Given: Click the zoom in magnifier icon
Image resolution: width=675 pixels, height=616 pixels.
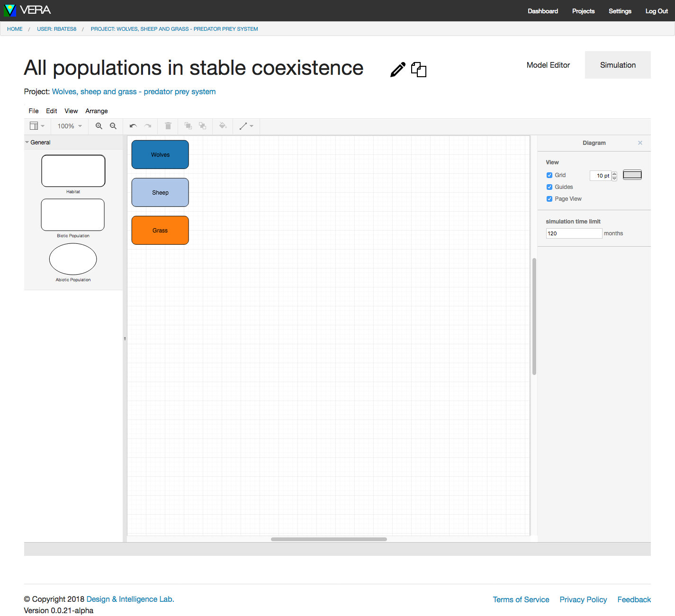Looking at the screenshot, I should point(99,126).
